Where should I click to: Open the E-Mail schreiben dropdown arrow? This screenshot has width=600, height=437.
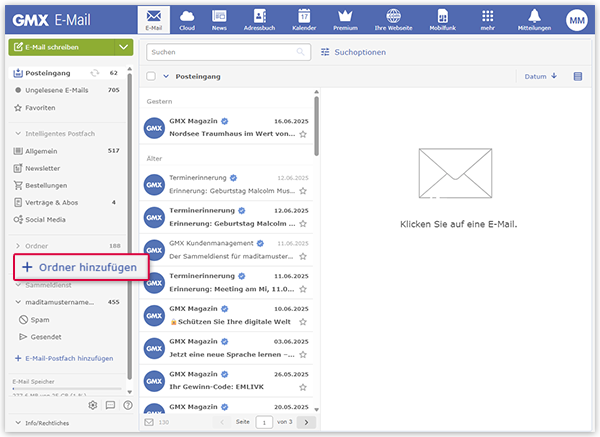(124, 47)
